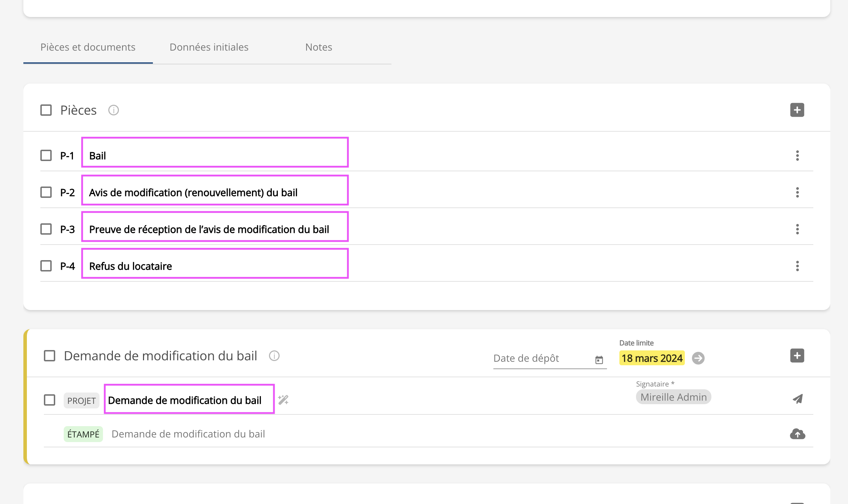Click the plus icon in Demande de modification header
This screenshot has width=848, height=504.
pyautogui.click(x=797, y=356)
